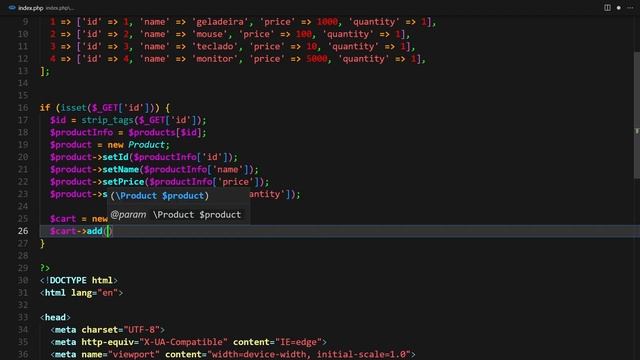Click the 'teclado' string on line 11
The width and height of the screenshot is (640, 360).
[214, 47]
